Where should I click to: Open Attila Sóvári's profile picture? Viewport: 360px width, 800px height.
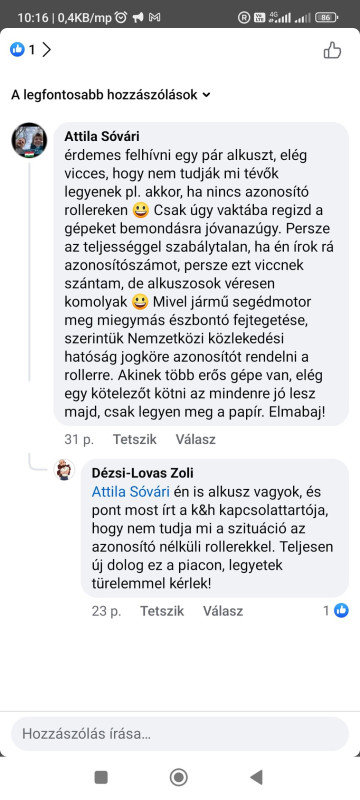tap(30, 140)
